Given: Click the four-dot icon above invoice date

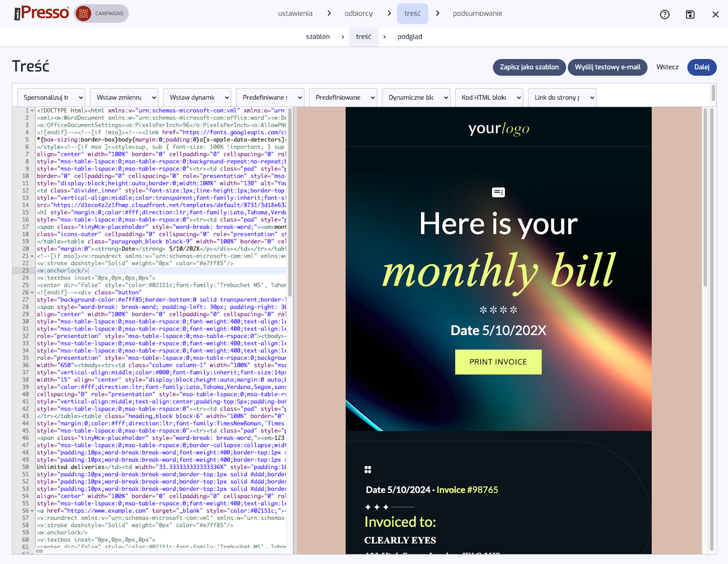Looking at the screenshot, I should click(x=368, y=469).
